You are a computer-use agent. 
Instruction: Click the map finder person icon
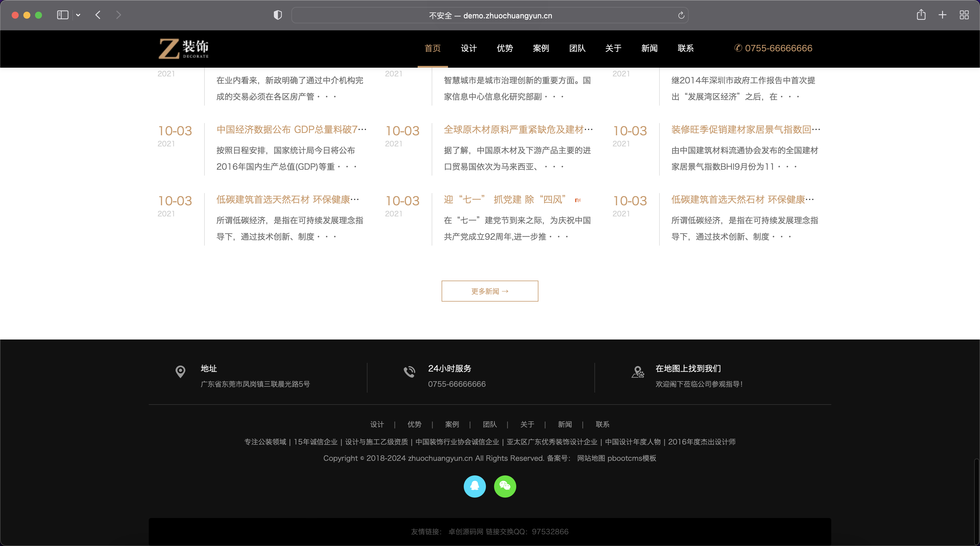(638, 372)
